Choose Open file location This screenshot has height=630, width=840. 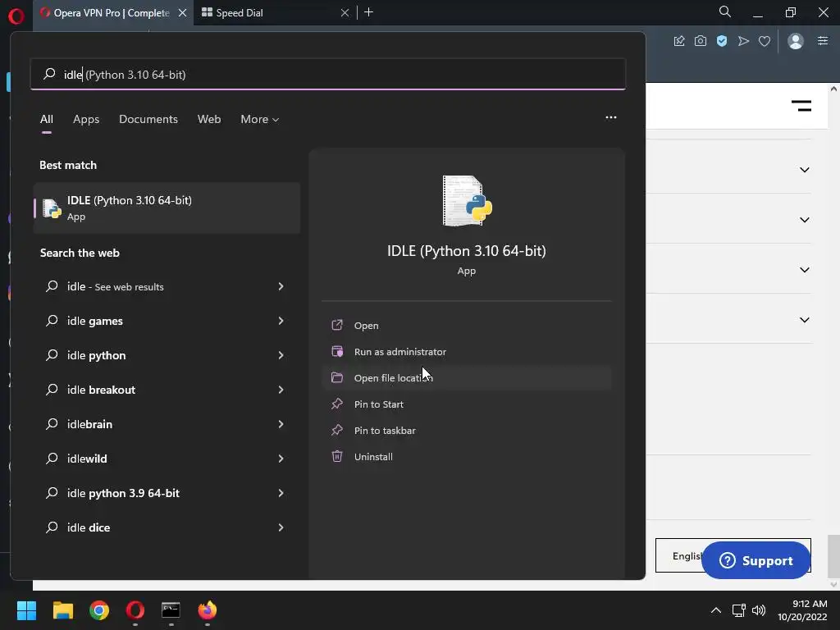(x=466, y=377)
